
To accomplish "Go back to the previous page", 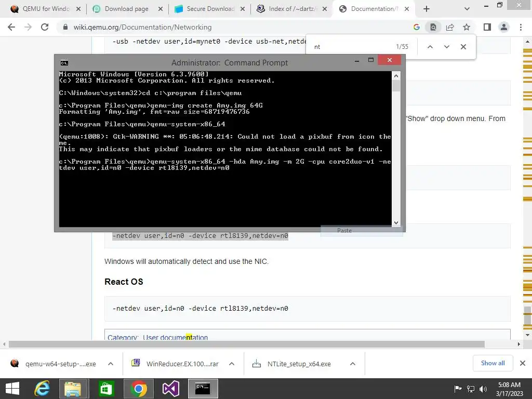I will tap(11, 27).
